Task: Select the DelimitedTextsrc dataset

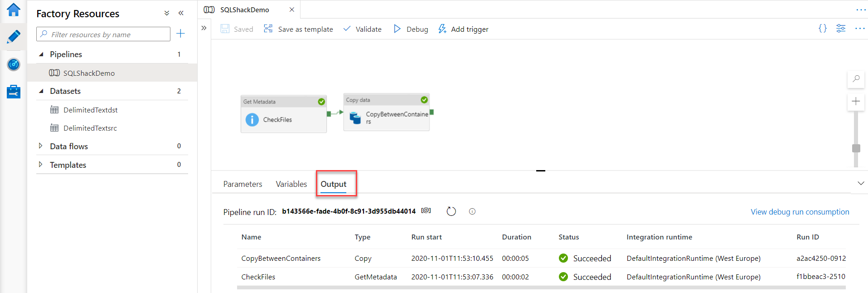Action: coord(90,128)
